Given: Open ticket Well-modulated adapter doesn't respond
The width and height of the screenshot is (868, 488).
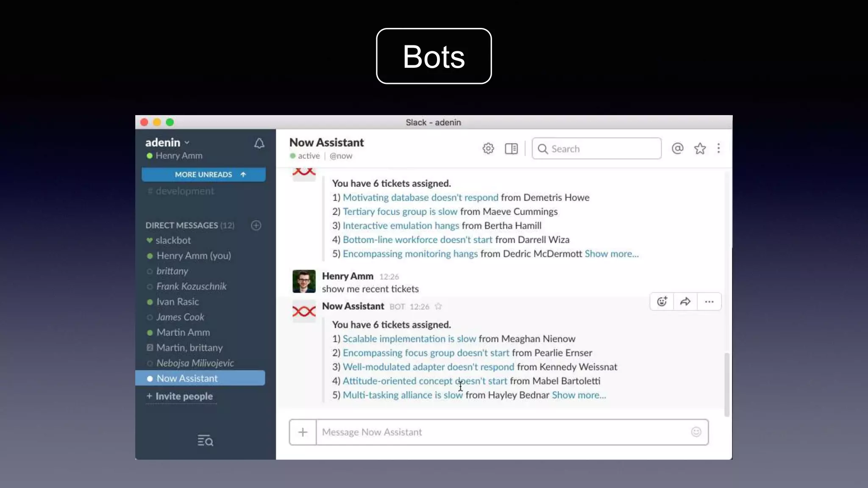Looking at the screenshot, I should [428, 367].
